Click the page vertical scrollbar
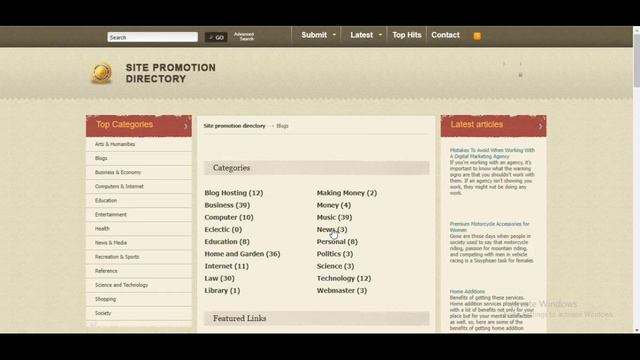640x360 pixels. tap(636, 180)
